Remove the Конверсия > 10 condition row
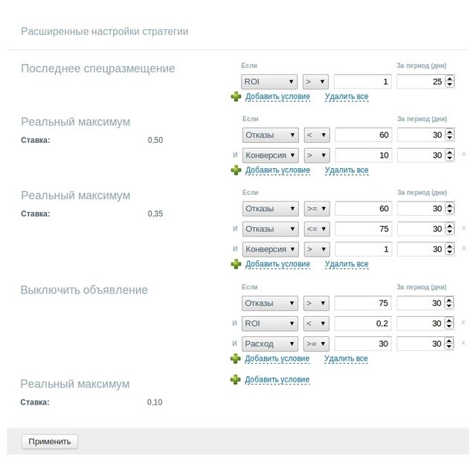 (464, 155)
